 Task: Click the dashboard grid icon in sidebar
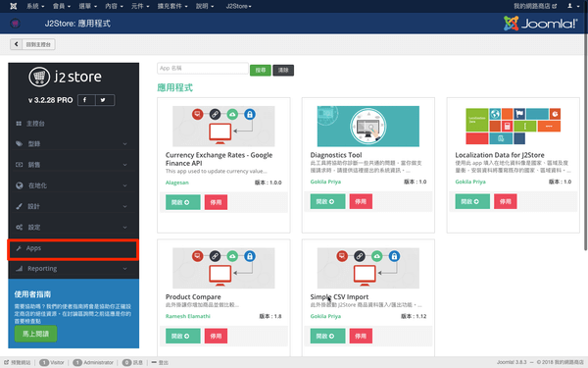pos(19,124)
